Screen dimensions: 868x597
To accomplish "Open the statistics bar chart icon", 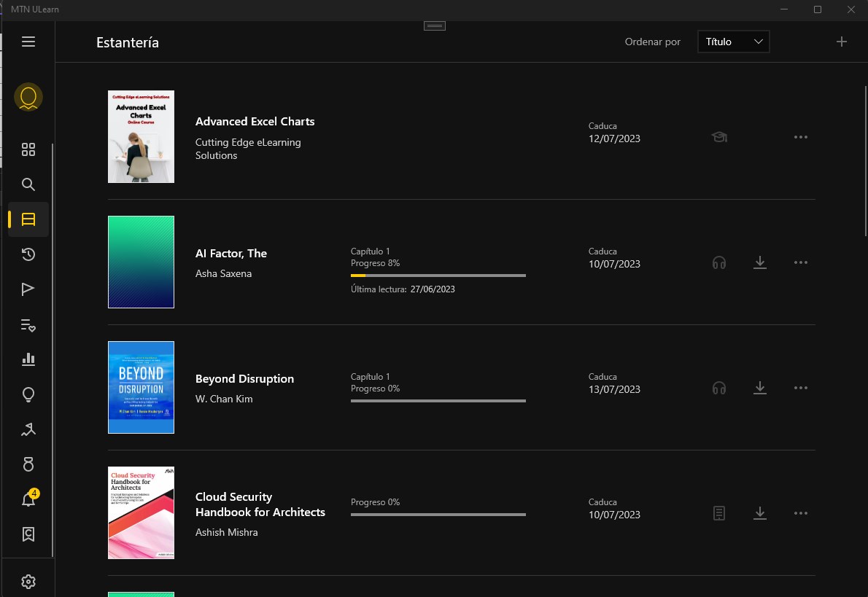I will [28, 359].
